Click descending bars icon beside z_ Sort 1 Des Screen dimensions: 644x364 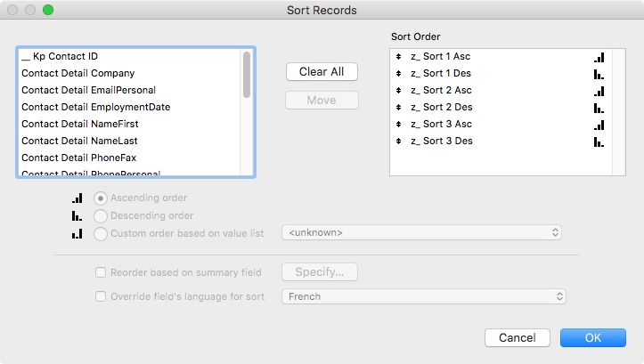tap(599, 74)
